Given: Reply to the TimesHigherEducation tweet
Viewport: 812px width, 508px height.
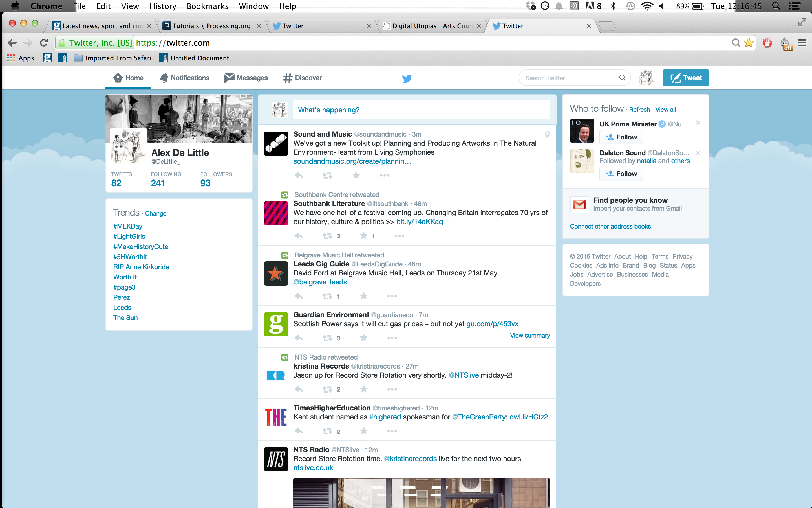Looking at the screenshot, I should 299,431.
